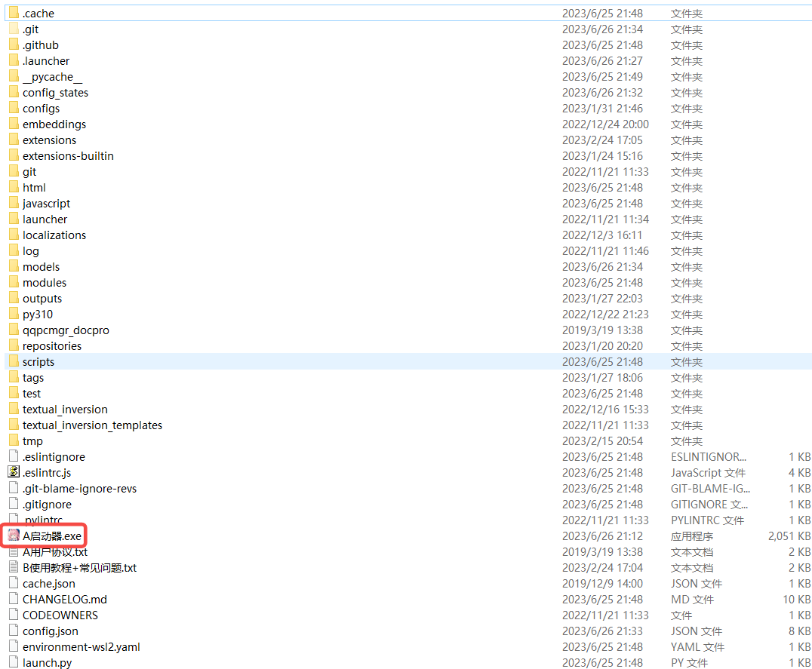This screenshot has height=669, width=812.
Task: Select the embeddings folder
Action: 54,124
